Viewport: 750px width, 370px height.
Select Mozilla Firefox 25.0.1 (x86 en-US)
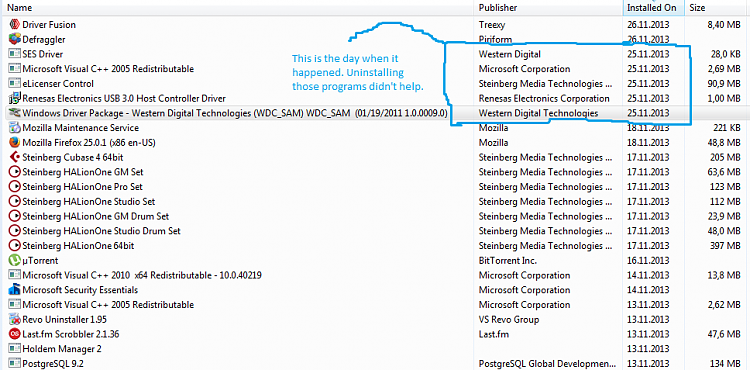pos(89,142)
